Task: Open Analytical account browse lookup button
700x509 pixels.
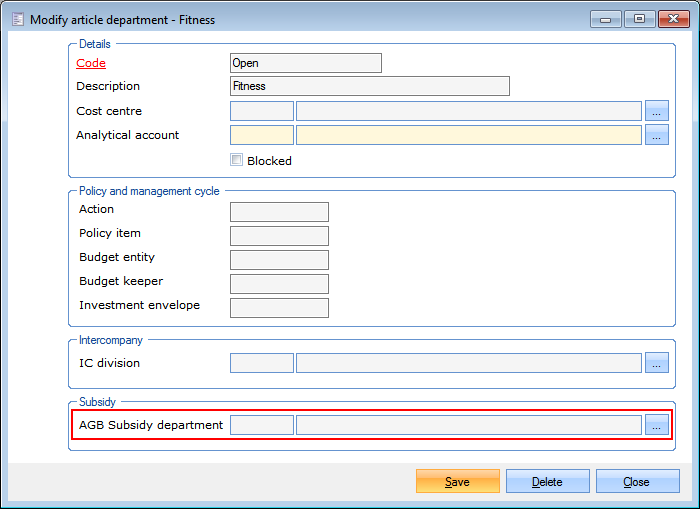Action: [656, 135]
